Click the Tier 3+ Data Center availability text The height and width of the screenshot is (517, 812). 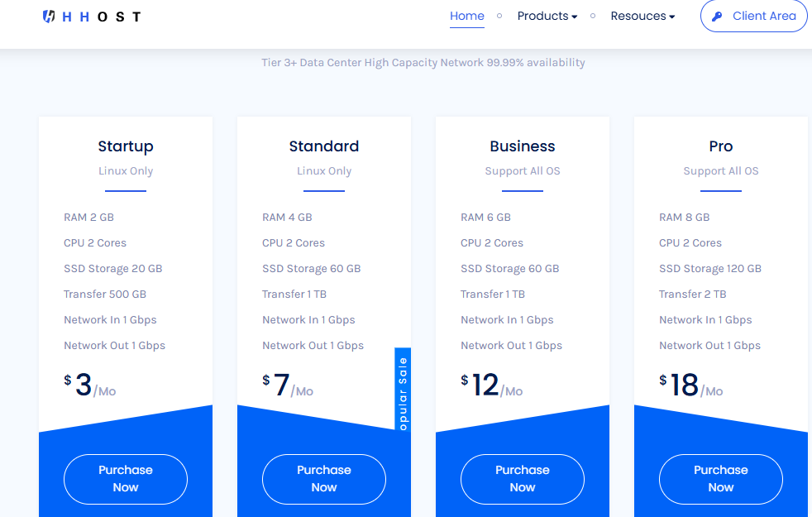coord(423,62)
